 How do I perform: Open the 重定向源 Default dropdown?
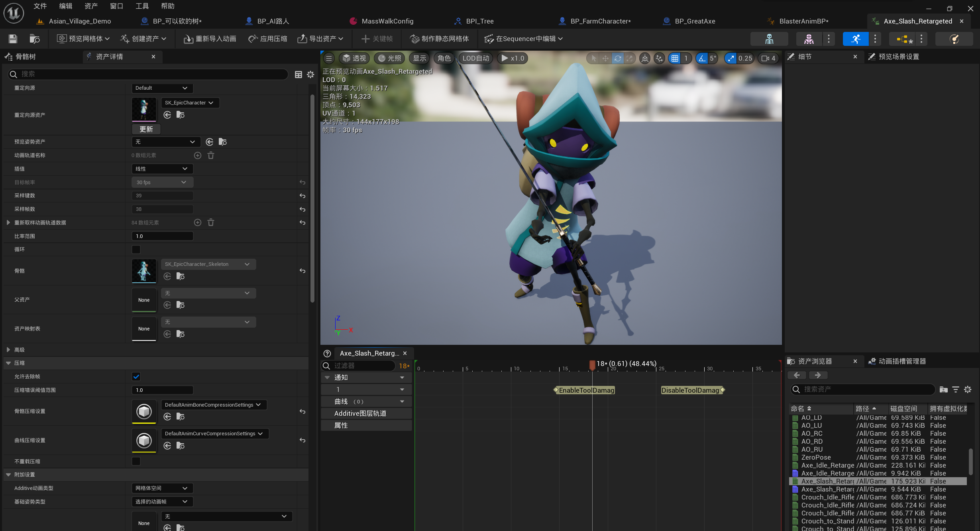(x=162, y=88)
